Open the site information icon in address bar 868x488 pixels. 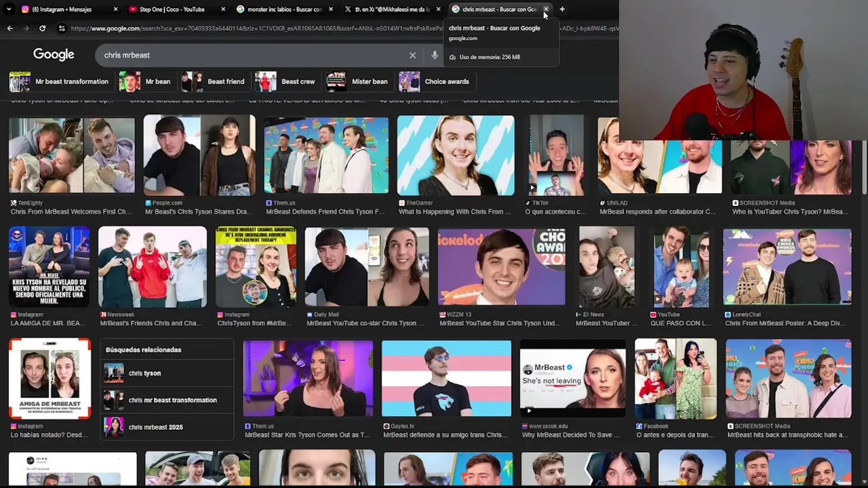tap(62, 28)
